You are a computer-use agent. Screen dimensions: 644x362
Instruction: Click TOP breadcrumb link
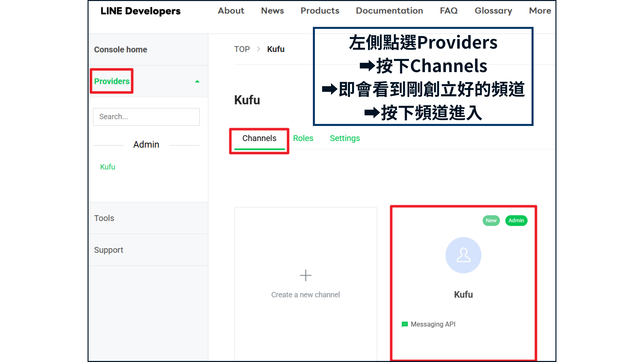click(242, 49)
